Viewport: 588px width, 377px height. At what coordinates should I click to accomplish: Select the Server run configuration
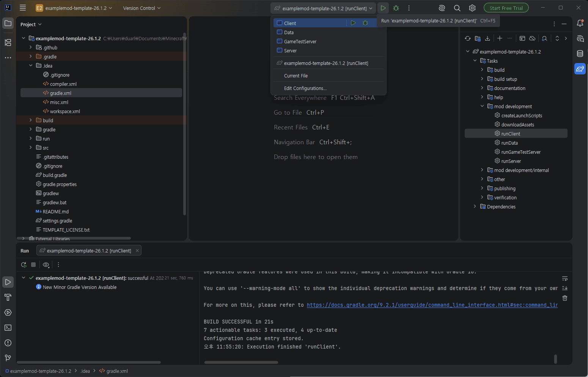point(329,50)
